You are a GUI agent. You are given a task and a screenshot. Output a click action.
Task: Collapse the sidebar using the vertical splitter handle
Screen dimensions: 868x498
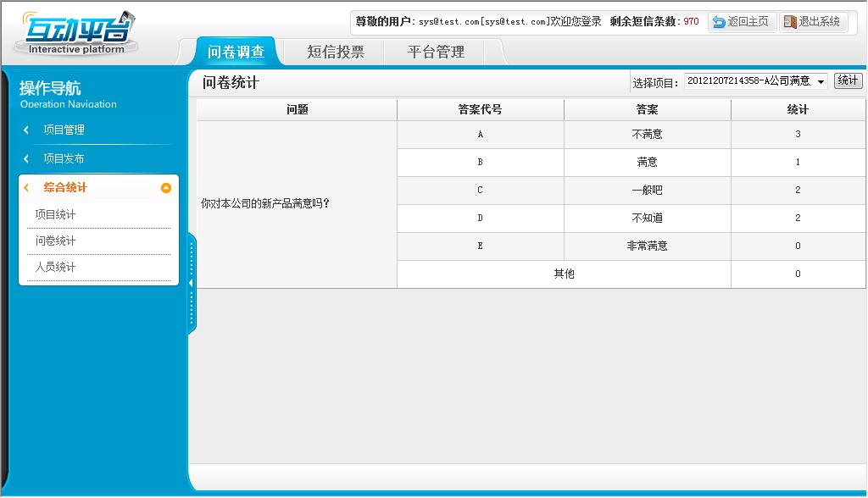[x=192, y=284]
